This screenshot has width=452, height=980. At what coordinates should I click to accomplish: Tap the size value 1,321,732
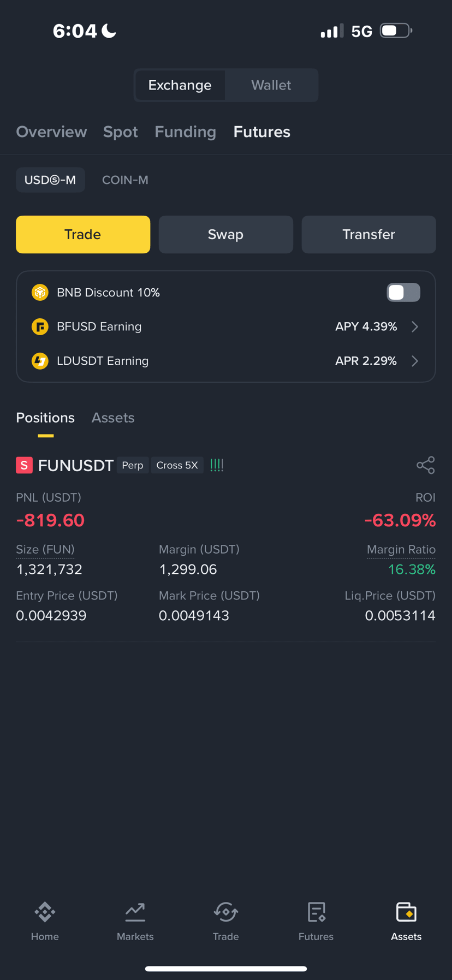(49, 569)
